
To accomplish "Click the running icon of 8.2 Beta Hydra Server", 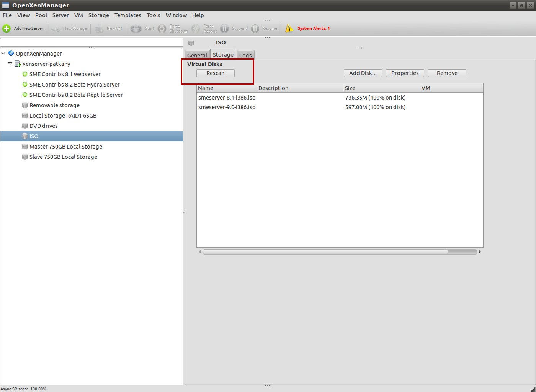I will [25, 84].
